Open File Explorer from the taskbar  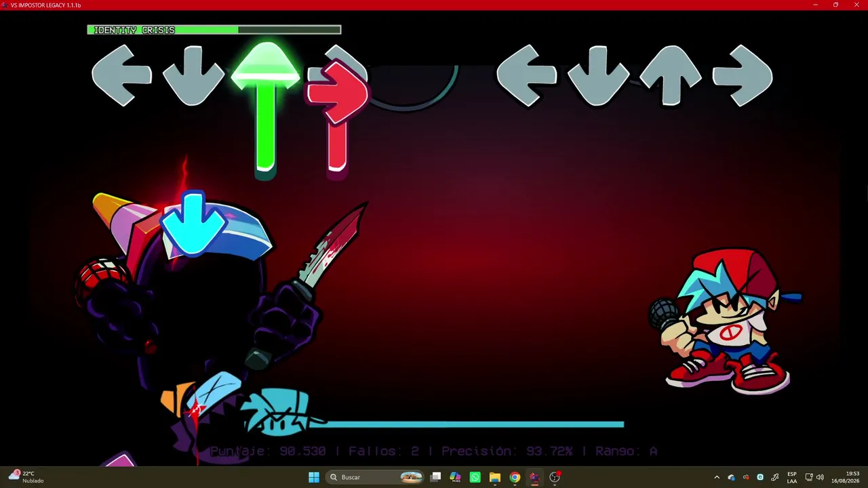pos(495,477)
